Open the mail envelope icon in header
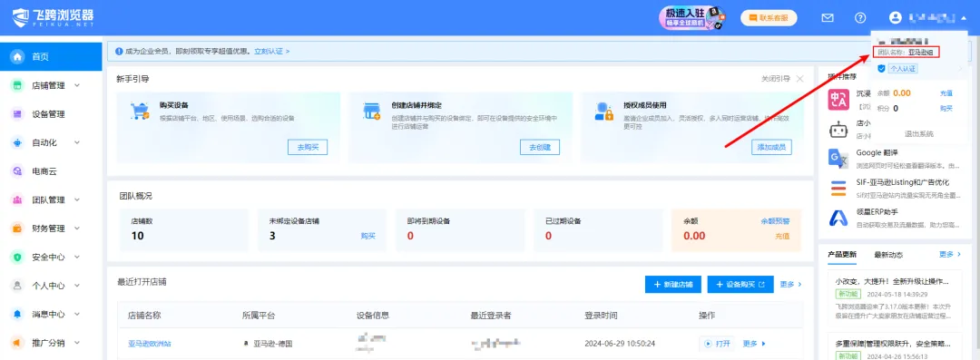 pyautogui.click(x=828, y=18)
